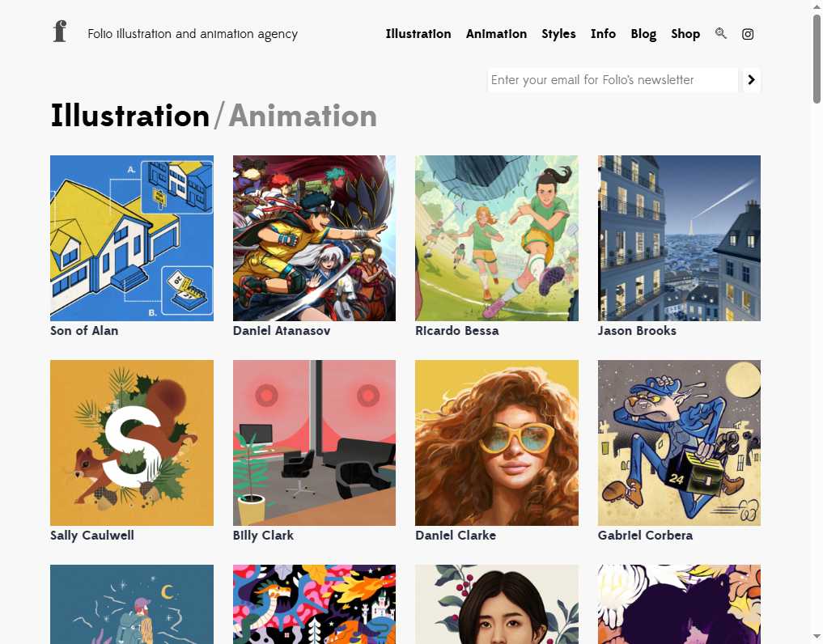Open the Info page
823x644 pixels.
coord(603,34)
